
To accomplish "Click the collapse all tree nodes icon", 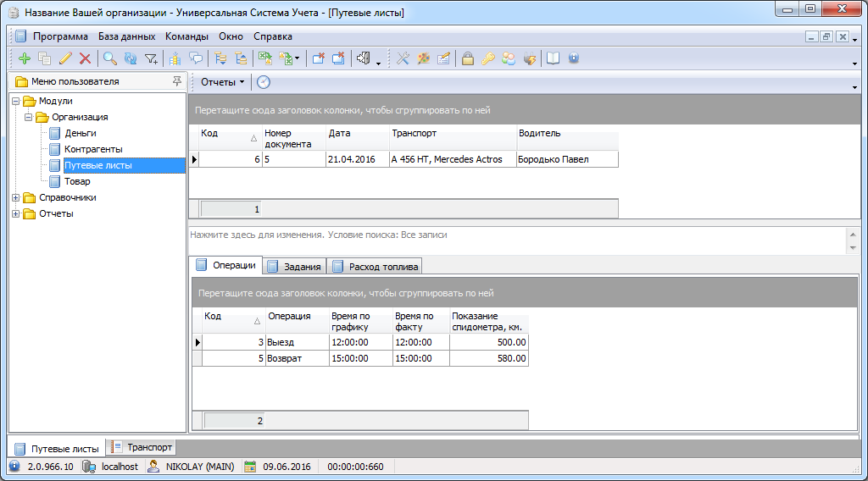I will coord(241,58).
